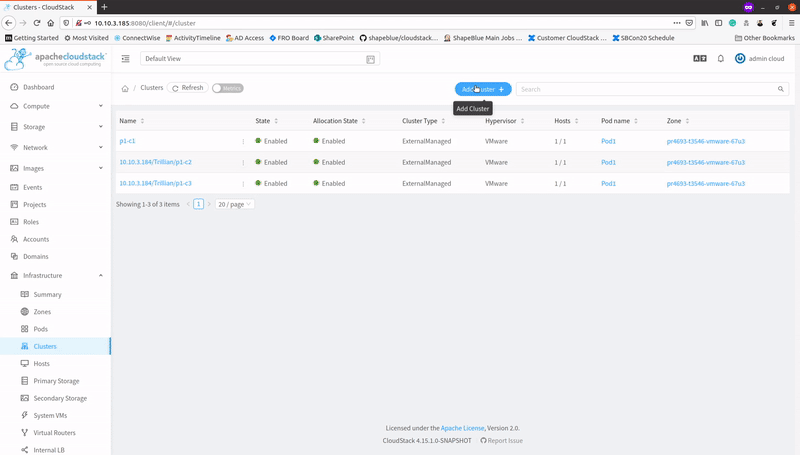Click the Refresh button
Image resolution: width=800 pixels, height=455 pixels.
pos(188,88)
